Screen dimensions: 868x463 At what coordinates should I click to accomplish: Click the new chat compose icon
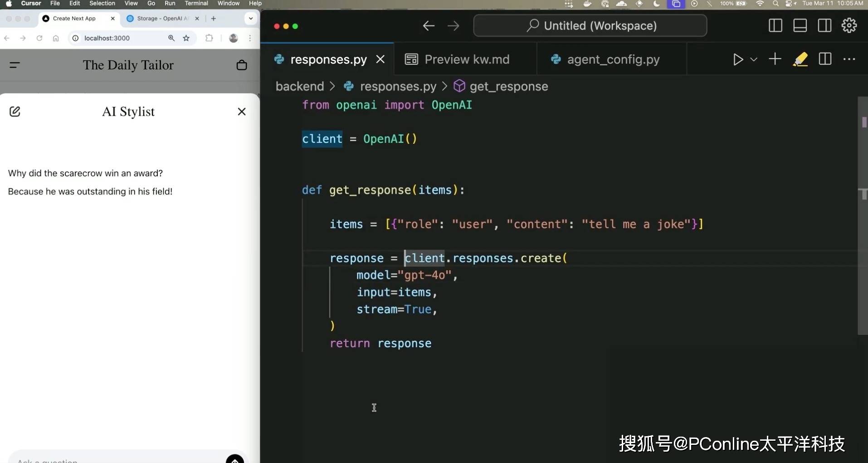15,112
